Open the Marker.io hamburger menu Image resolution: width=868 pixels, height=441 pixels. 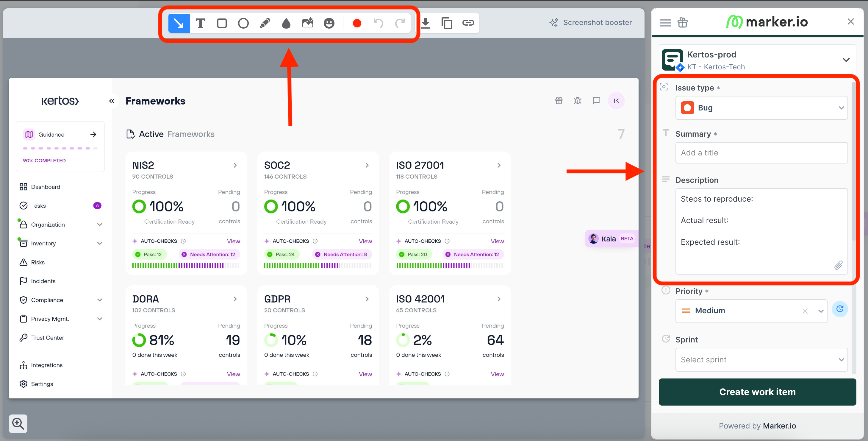click(665, 23)
